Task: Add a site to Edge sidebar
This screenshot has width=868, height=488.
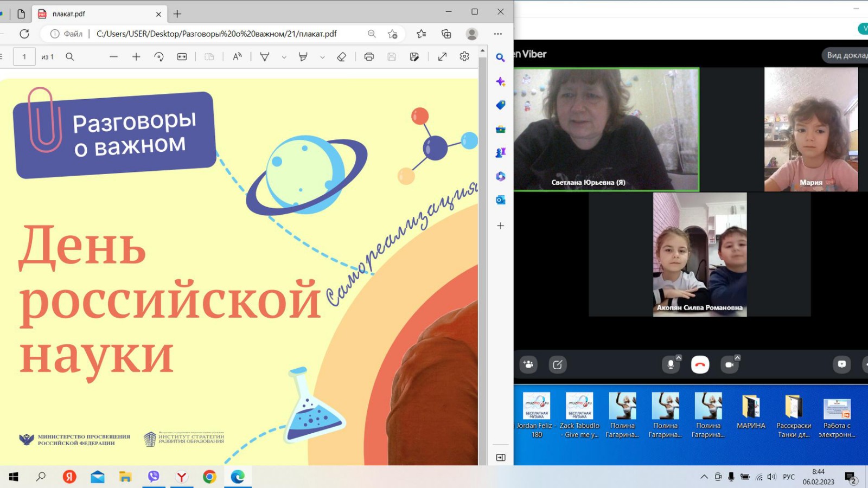Action: coord(501,226)
